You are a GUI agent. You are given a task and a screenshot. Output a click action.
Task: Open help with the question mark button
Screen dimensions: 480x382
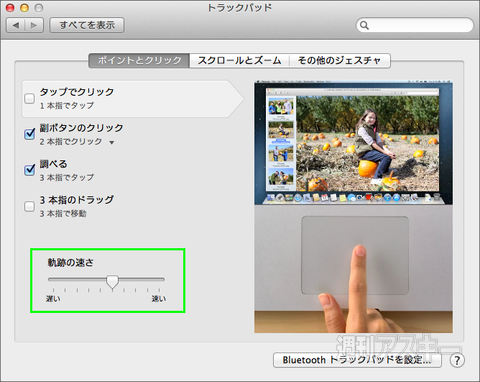point(457,360)
